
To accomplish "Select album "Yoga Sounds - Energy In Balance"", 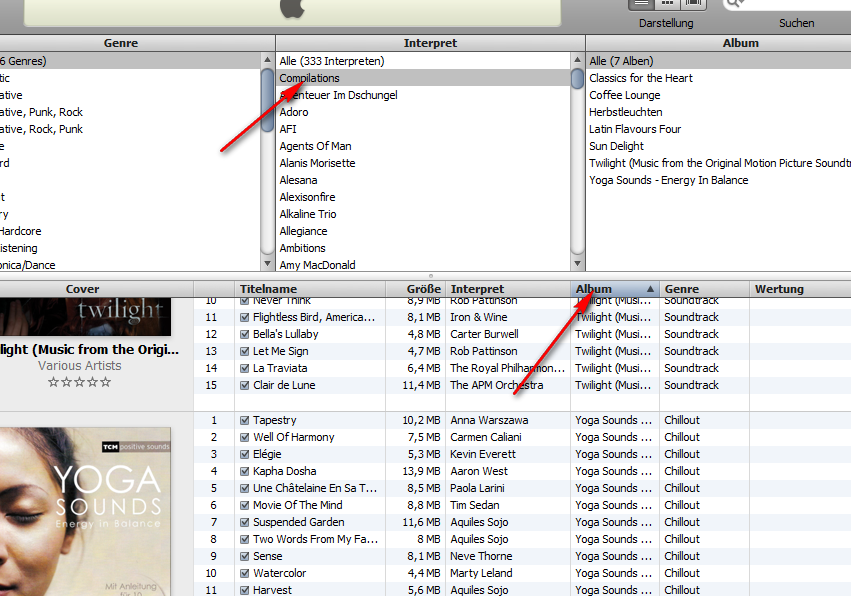I will (x=719, y=180).
